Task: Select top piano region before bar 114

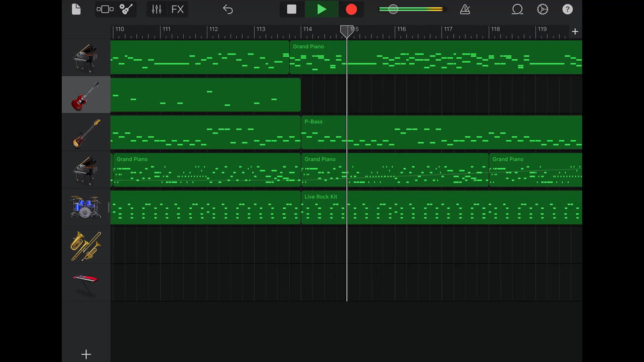Action: tap(200, 57)
